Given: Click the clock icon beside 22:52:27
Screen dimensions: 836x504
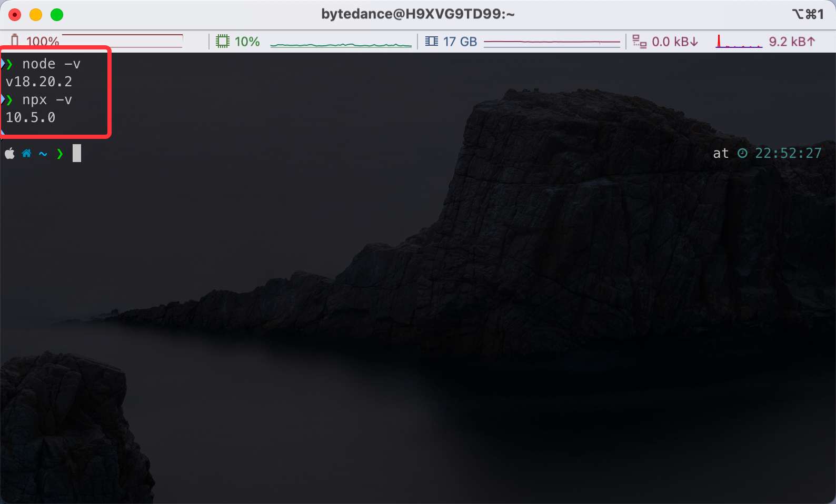Looking at the screenshot, I should [x=742, y=153].
